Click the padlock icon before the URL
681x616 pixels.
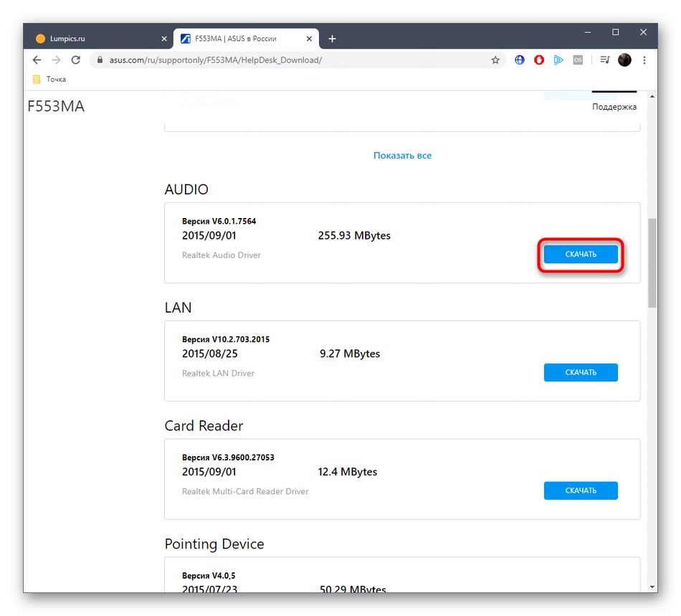click(100, 60)
